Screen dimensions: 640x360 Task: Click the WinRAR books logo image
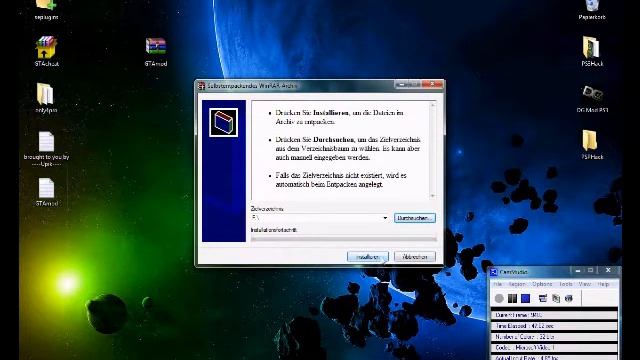(x=223, y=122)
